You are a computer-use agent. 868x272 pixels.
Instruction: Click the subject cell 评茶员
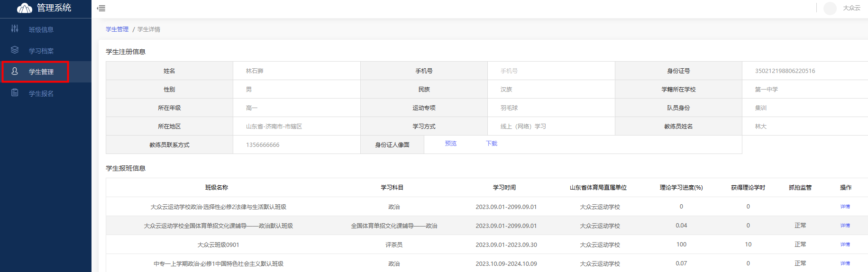pyautogui.click(x=394, y=245)
